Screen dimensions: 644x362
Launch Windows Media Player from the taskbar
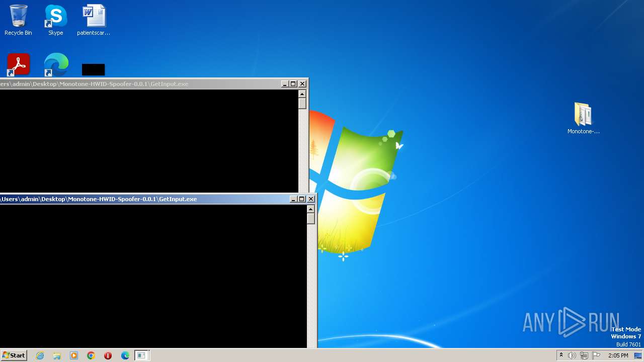tap(74, 355)
